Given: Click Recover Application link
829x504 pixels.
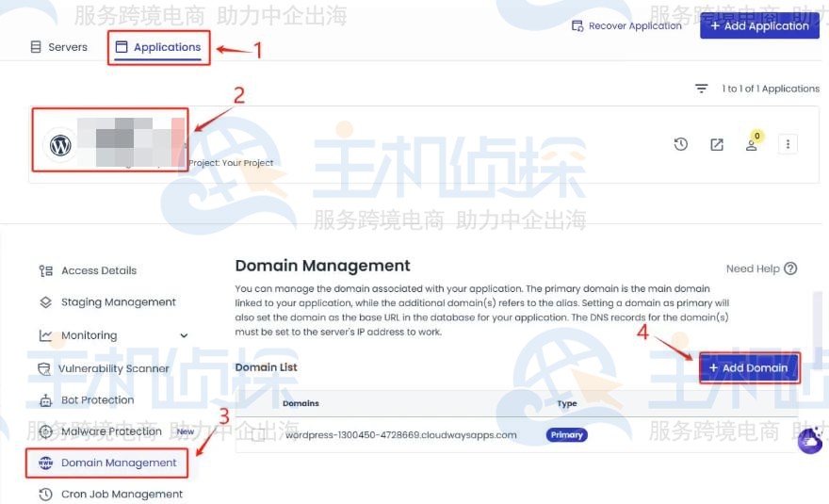Looking at the screenshot, I should pos(626,26).
